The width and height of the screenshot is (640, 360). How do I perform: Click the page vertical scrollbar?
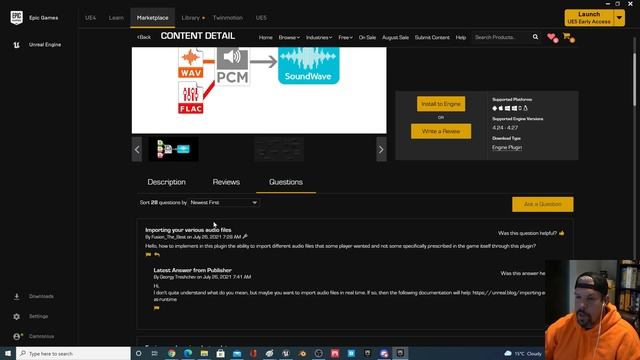(634, 80)
